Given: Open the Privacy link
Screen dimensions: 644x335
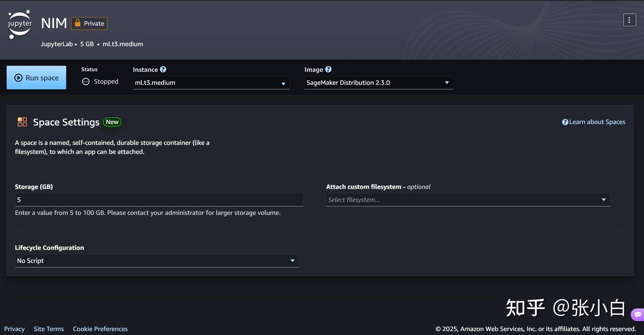Looking at the screenshot, I should pyautogui.click(x=14, y=329).
